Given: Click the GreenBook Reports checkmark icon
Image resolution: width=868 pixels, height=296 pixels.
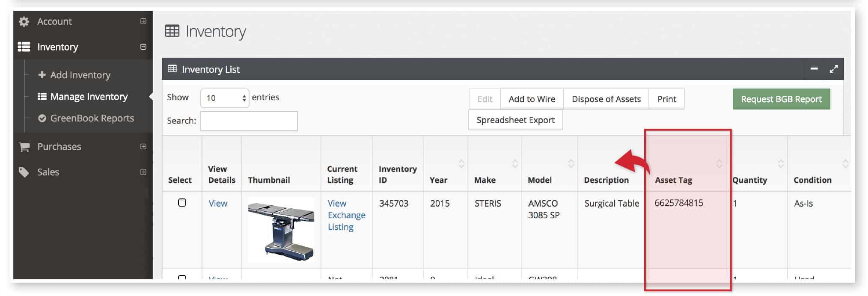Looking at the screenshot, I should [42, 118].
